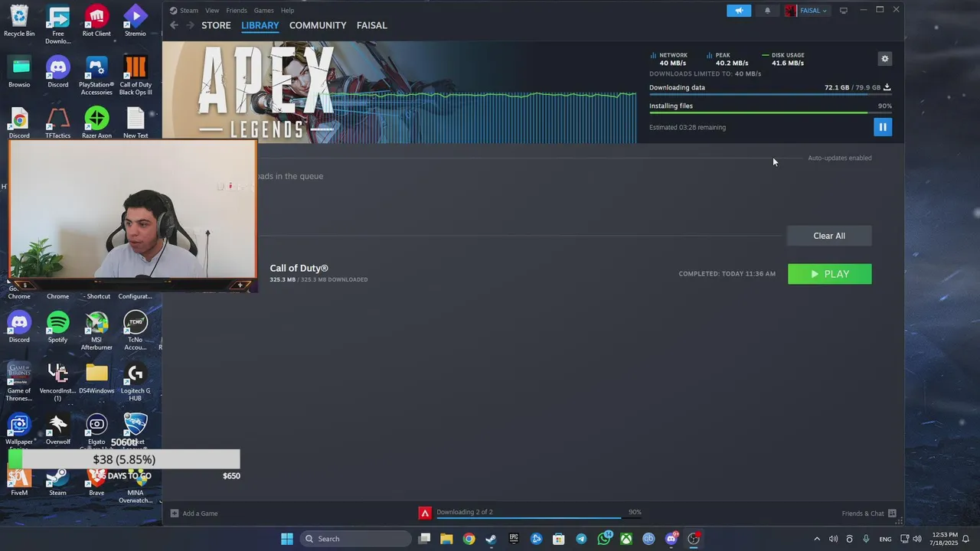Click the Downloading data progress bar
The width and height of the screenshot is (980, 551).
pyautogui.click(x=770, y=94)
